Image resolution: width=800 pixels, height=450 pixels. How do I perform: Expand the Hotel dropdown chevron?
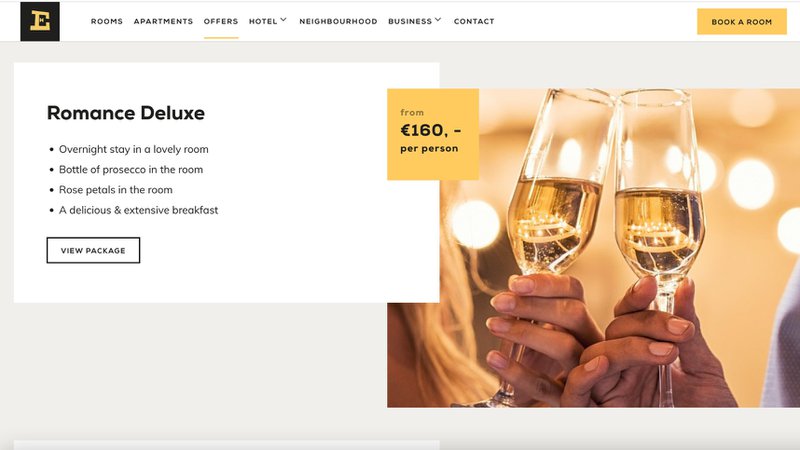click(x=283, y=20)
